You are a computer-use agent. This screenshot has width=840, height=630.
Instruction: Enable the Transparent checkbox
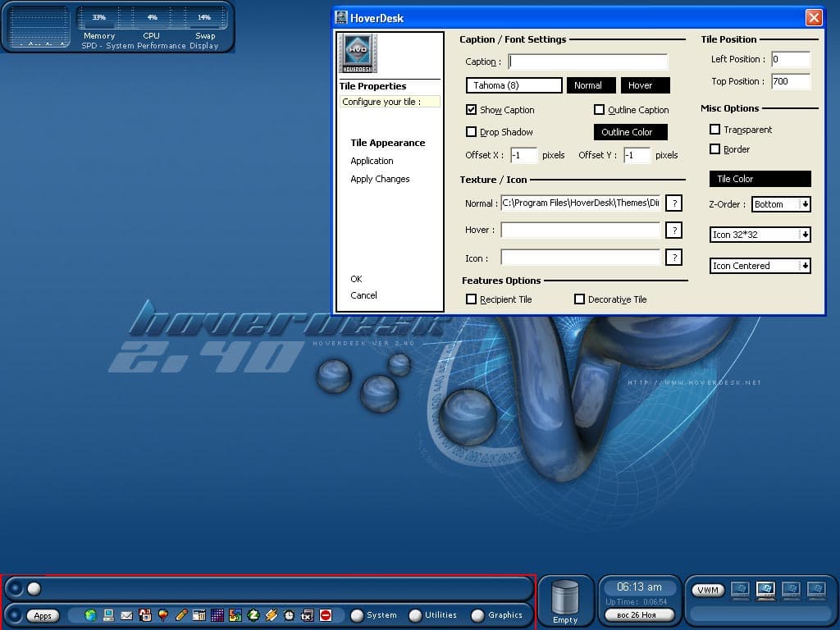715,130
